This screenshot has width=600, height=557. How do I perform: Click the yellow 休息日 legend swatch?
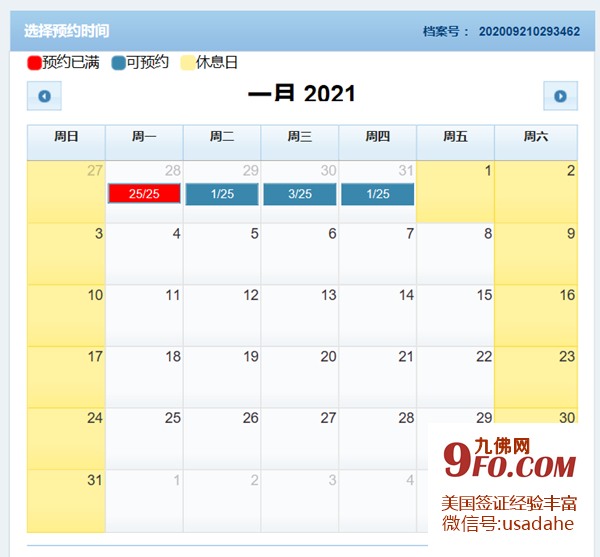[188, 63]
